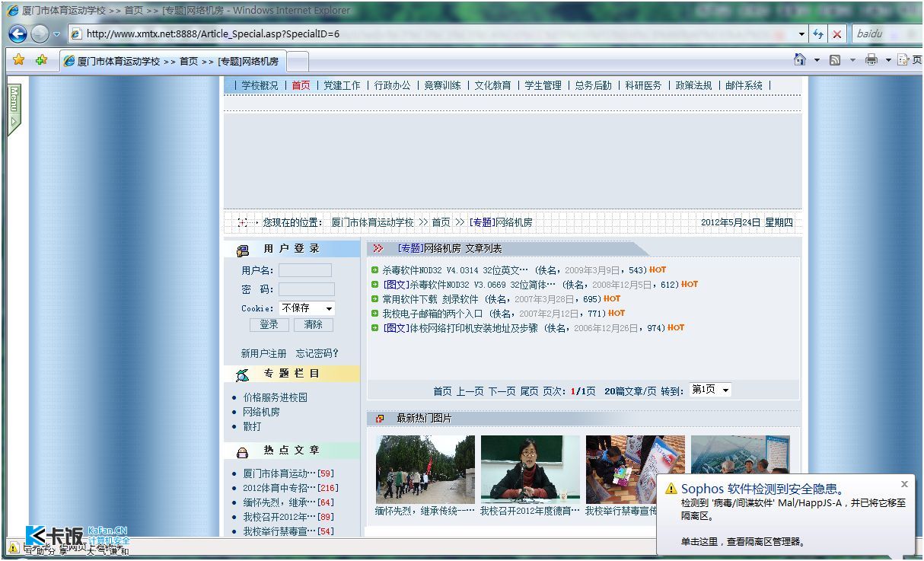This screenshot has width=924, height=561.
Task: Open thumbnail above 缅怀先烈，继承传统 caption
Action: (425, 469)
